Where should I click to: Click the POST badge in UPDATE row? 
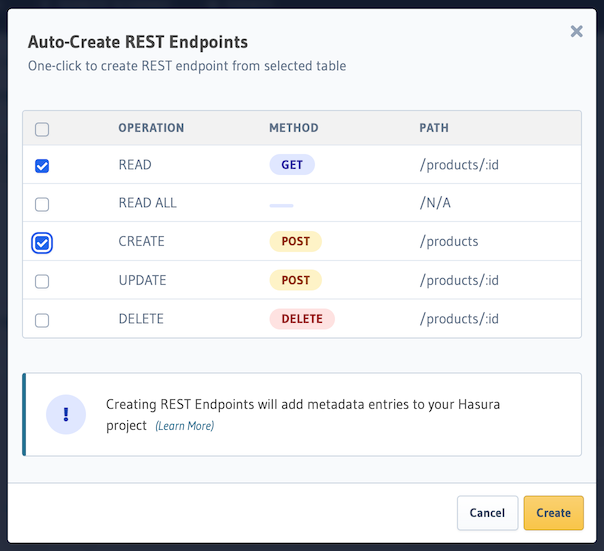click(x=295, y=280)
